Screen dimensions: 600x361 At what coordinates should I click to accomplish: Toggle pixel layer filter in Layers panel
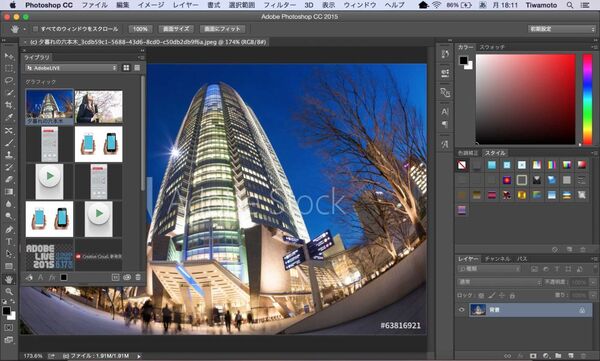534,269
